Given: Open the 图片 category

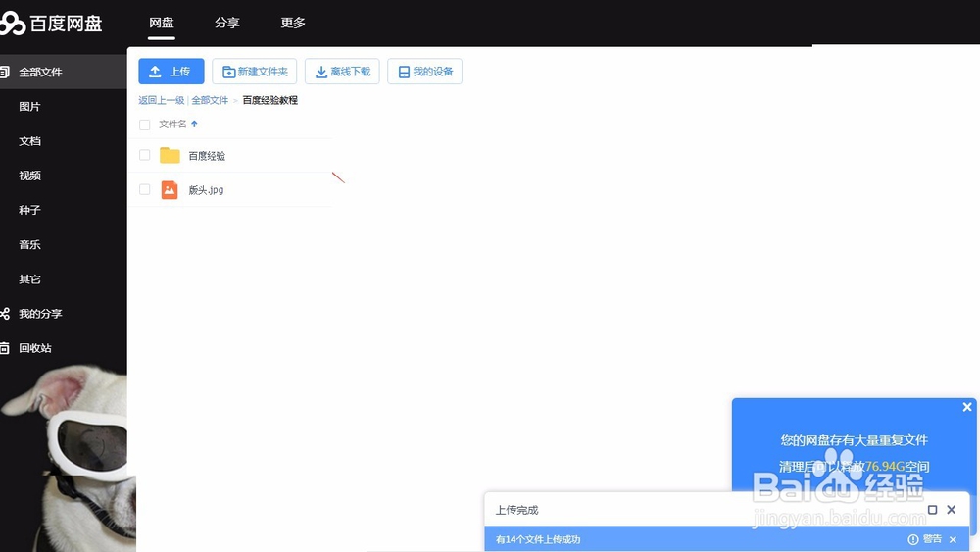Looking at the screenshot, I should click(29, 106).
